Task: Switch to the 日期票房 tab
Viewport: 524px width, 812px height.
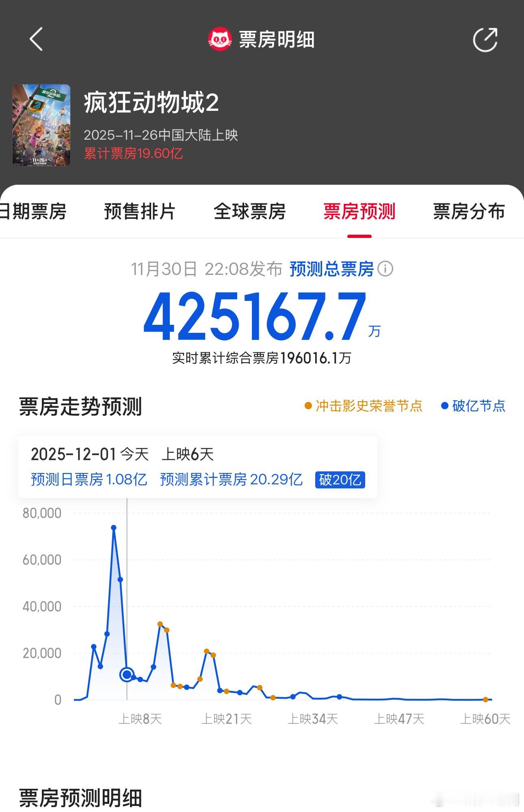Action: tap(33, 212)
